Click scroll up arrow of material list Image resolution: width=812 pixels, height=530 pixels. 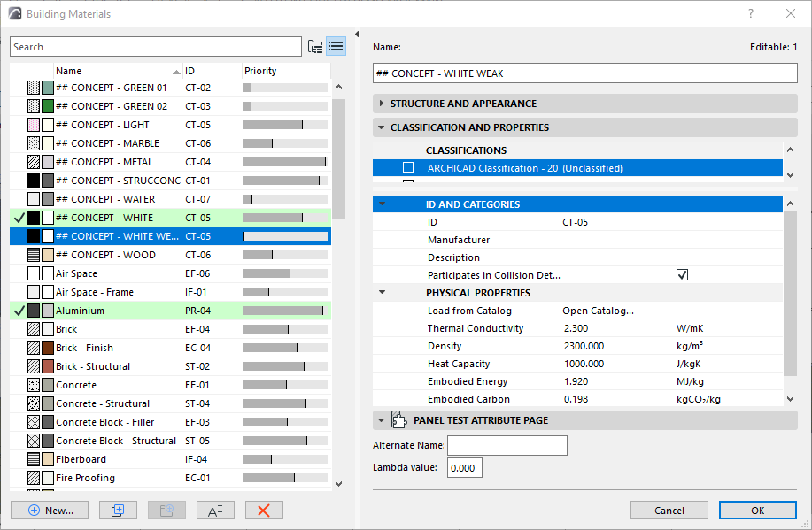(338, 87)
